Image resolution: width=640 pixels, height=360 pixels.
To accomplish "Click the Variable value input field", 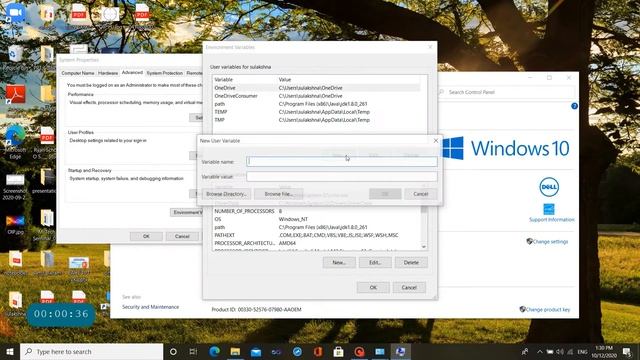I will coord(342,176).
